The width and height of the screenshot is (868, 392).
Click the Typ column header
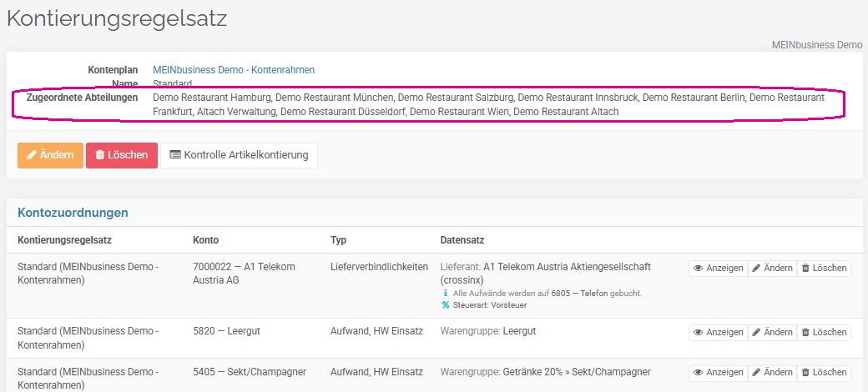click(338, 240)
